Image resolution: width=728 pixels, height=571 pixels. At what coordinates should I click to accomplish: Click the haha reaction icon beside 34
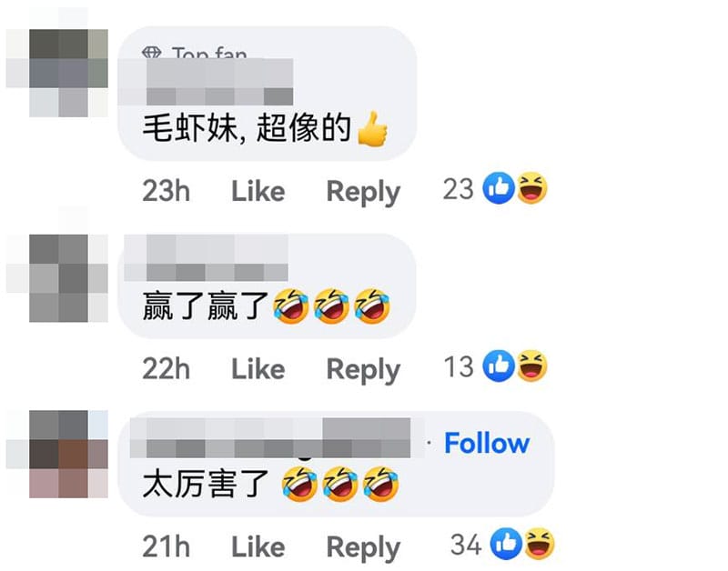(539, 544)
